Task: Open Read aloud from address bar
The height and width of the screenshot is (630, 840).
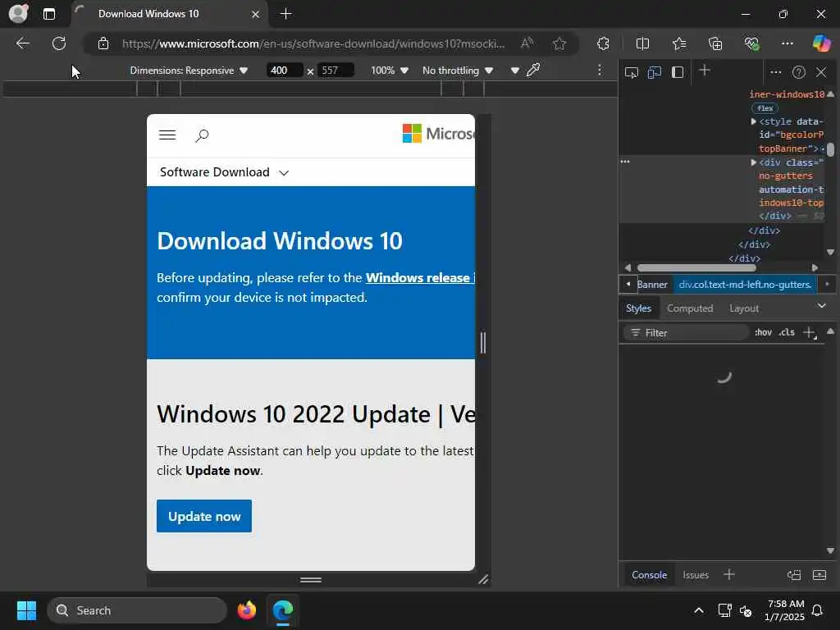Action: tap(527, 43)
